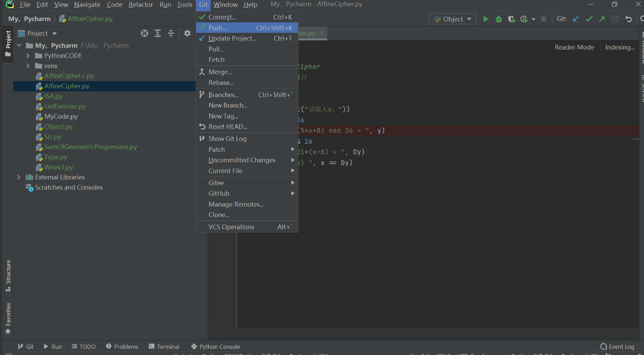644x355 pixels.
Task: Select Push... in the Git menu
Action: click(x=217, y=28)
